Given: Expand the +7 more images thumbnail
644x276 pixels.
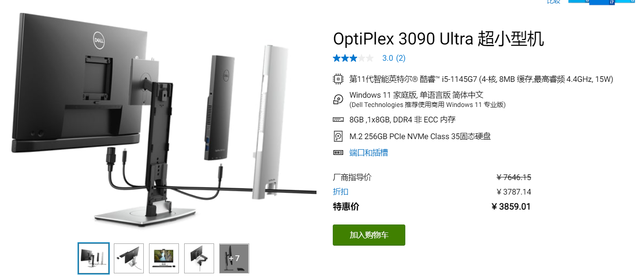Looking at the screenshot, I should 234,258.
